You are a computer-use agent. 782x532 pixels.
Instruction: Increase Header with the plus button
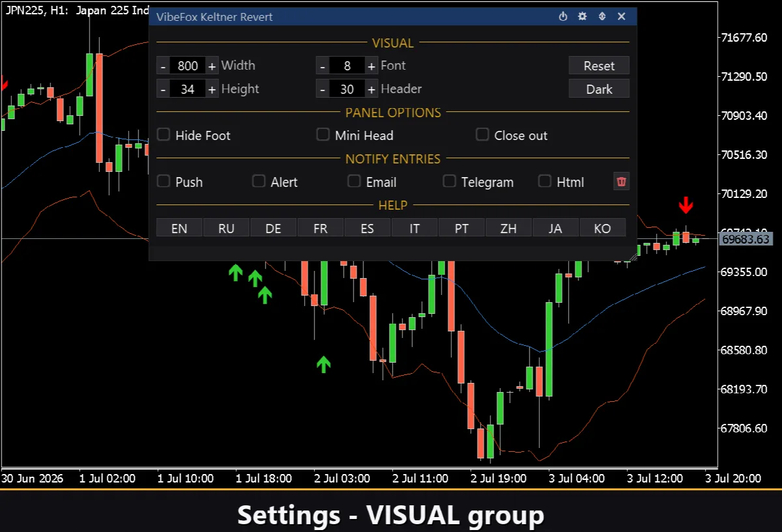371,89
